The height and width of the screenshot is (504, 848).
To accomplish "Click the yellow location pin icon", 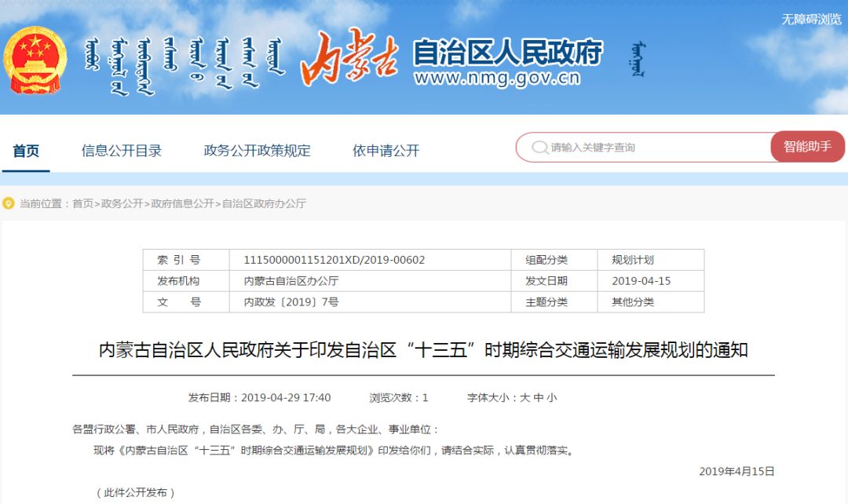I will pyautogui.click(x=9, y=203).
